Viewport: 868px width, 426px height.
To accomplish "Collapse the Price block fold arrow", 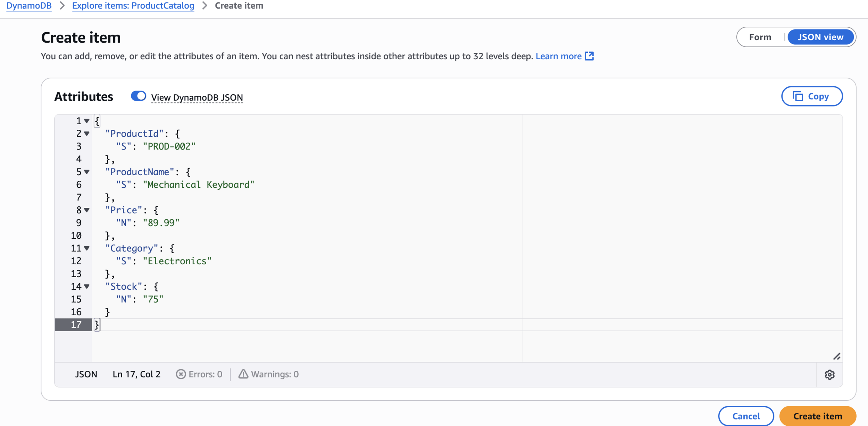I will 87,210.
